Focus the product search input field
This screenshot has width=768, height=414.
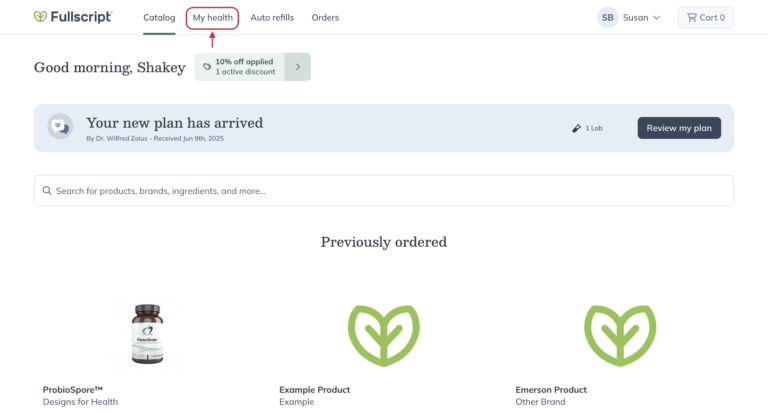(390, 190)
